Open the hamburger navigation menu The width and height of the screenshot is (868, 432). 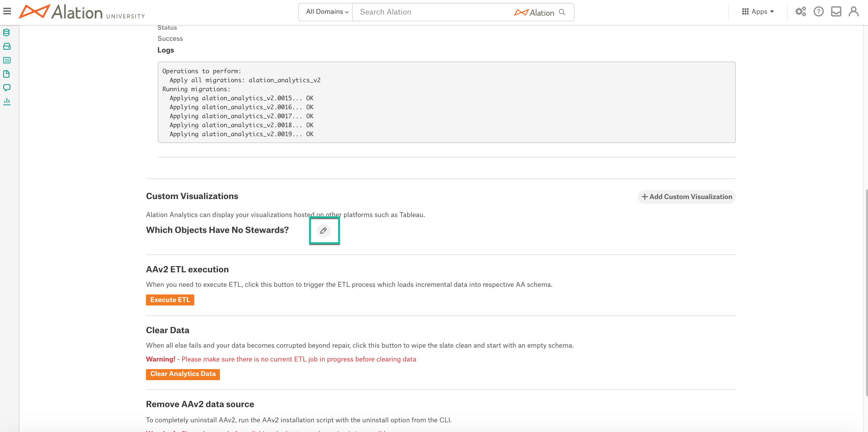click(x=7, y=11)
